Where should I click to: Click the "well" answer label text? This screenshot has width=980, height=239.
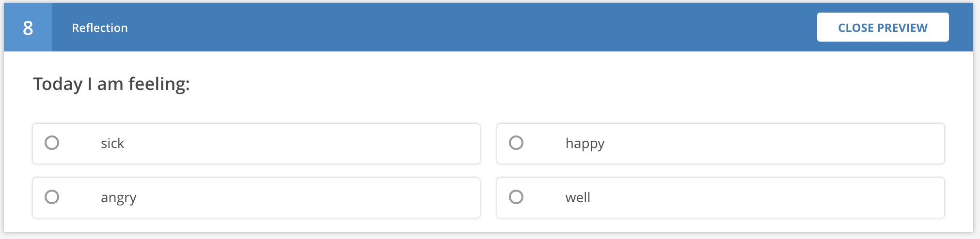tap(578, 198)
